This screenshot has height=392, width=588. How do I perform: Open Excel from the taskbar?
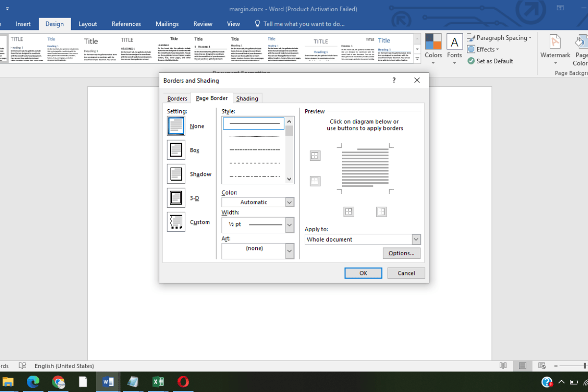[158, 382]
